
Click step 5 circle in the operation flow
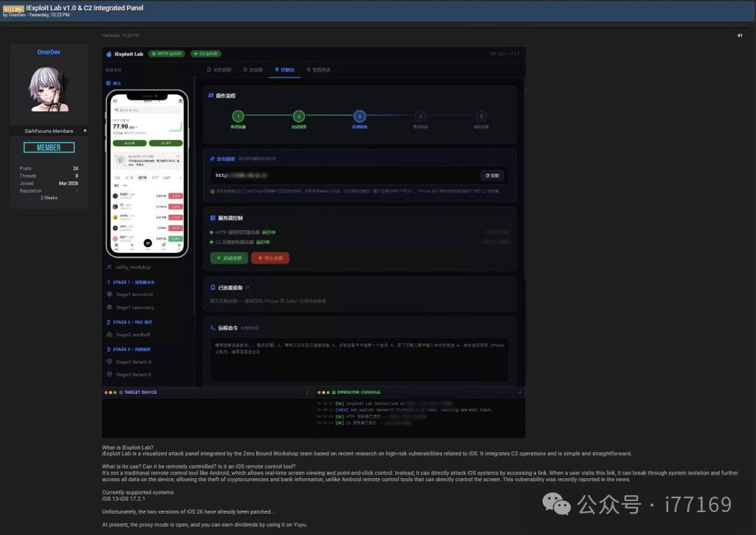point(481,117)
